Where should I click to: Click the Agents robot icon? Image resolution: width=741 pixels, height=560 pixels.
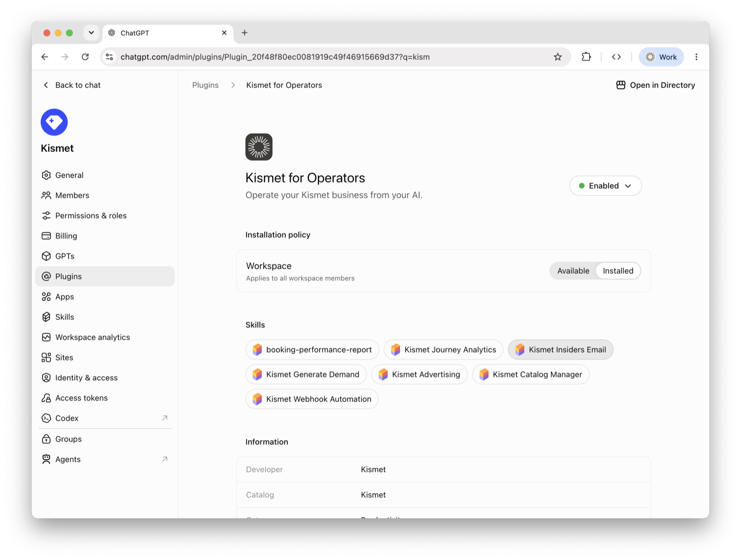pos(46,459)
